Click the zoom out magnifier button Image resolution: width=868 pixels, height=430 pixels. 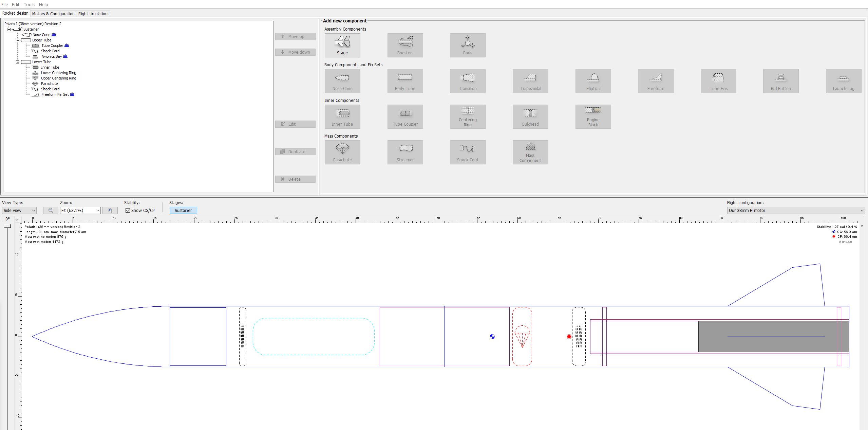[51, 210]
